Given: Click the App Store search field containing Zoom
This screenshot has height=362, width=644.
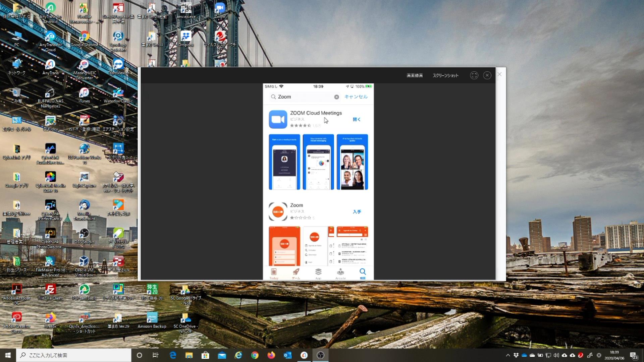Looking at the screenshot, I should pos(305,97).
